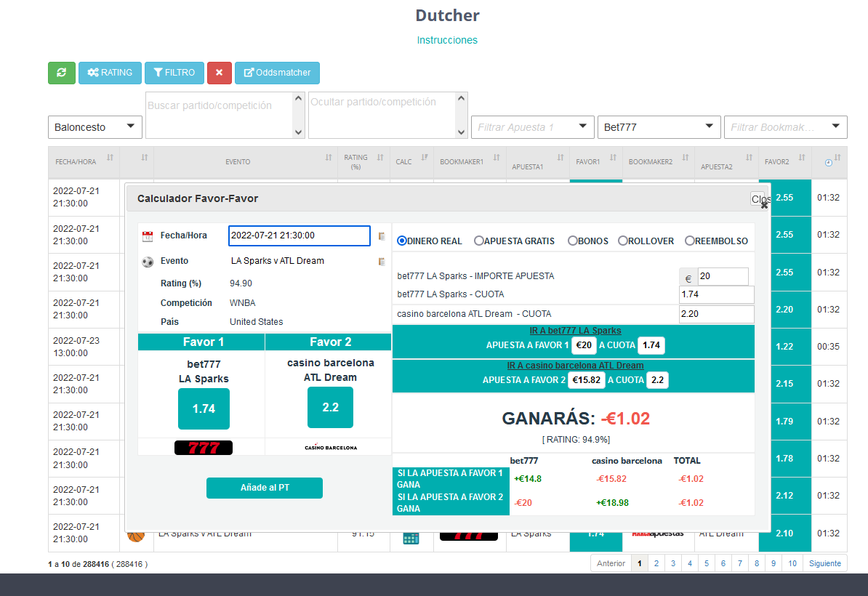Go to page 5 in pagination

707,563
